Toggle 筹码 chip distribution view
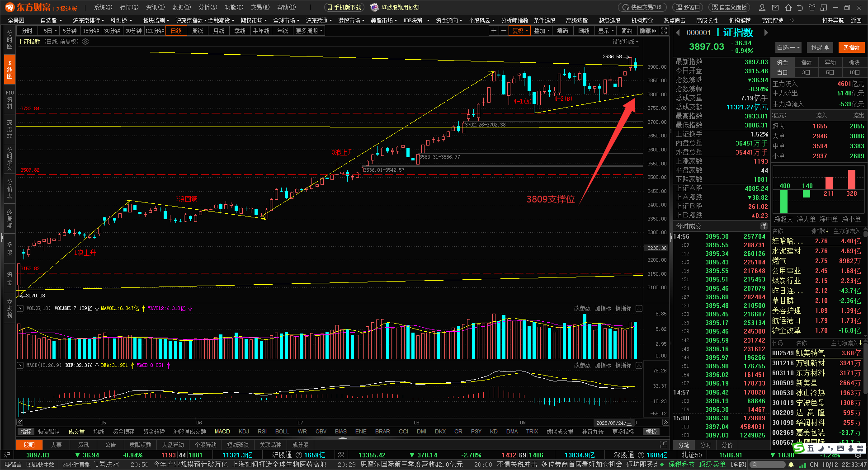This screenshot has height=470, width=868. tap(562, 31)
